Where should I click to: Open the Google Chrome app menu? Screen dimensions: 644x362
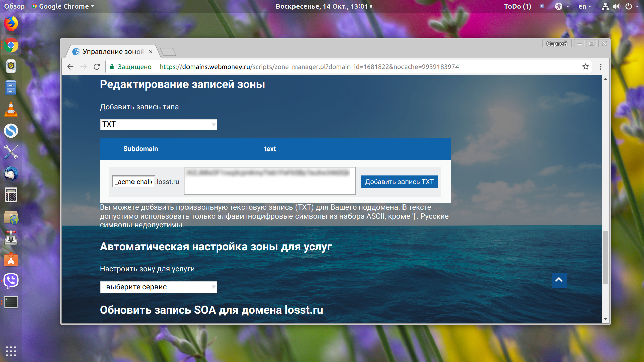tap(63, 6)
